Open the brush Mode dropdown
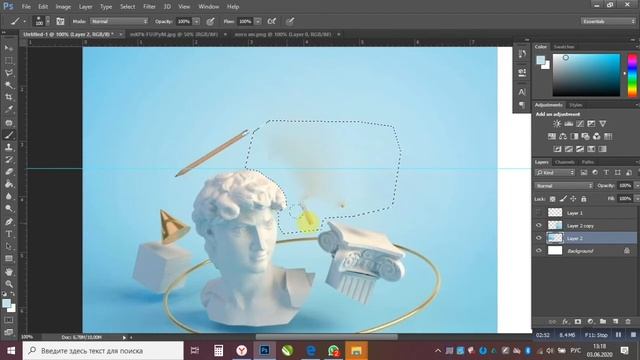The width and height of the screenshot is (640, 360). [x=119, y=21]
